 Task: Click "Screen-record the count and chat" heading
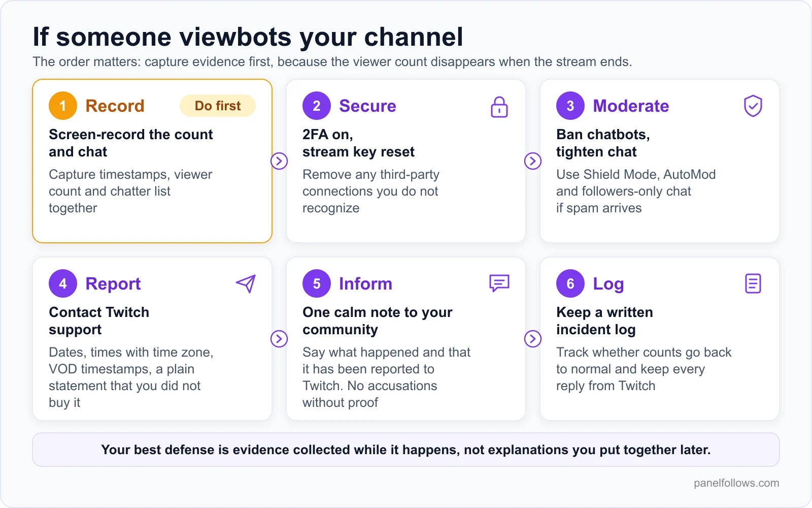coord(131,143)
